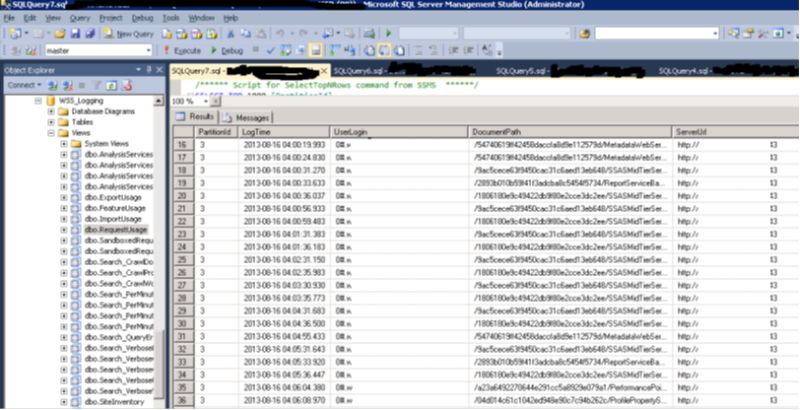Paste from clipboard via the toolbar
This screenshot has height=410, width=800.
260,34
